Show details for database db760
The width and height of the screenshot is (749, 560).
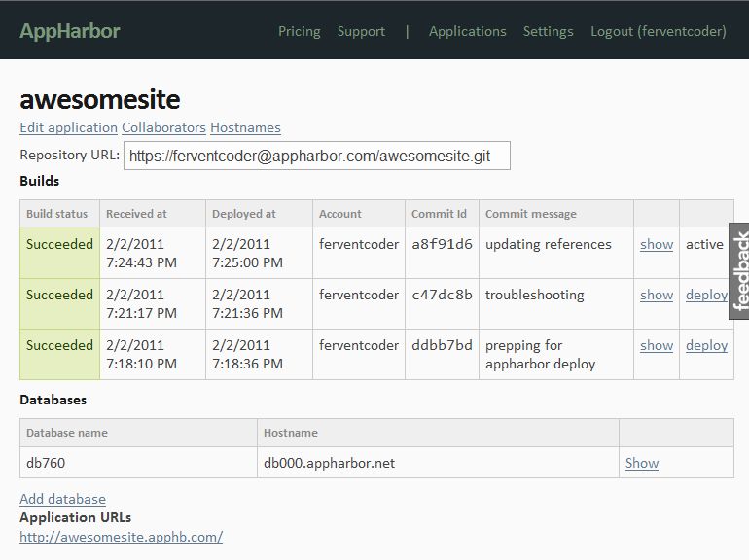tap(641, 464)
